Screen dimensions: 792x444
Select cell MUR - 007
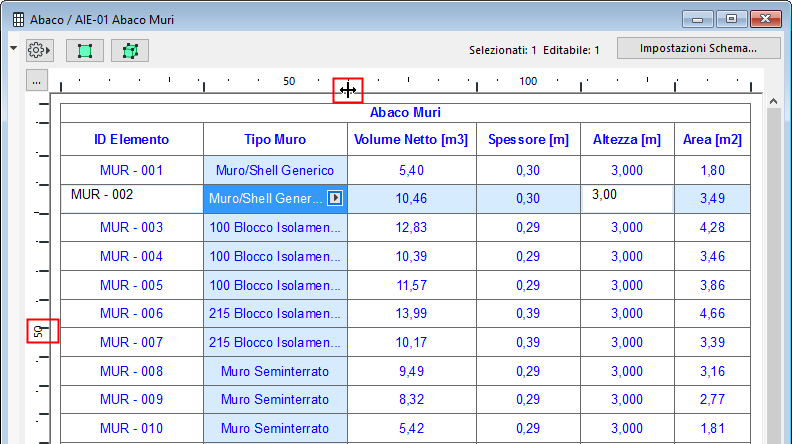pyautogui.click(x=132, y=342)
